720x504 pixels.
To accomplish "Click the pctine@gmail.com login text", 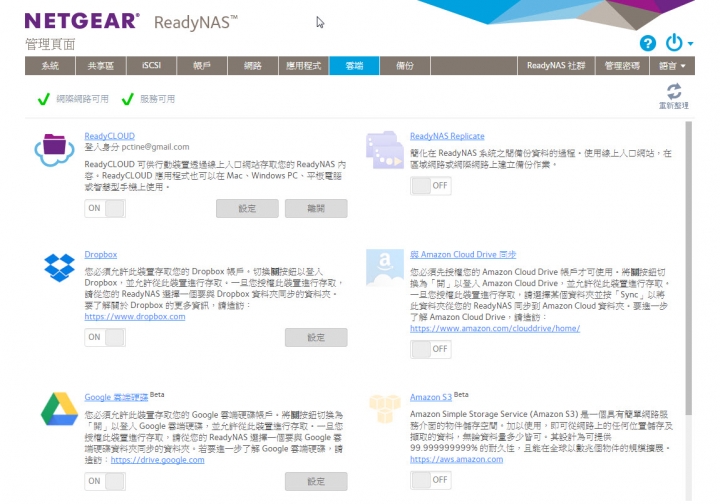I will pos(155,147).
